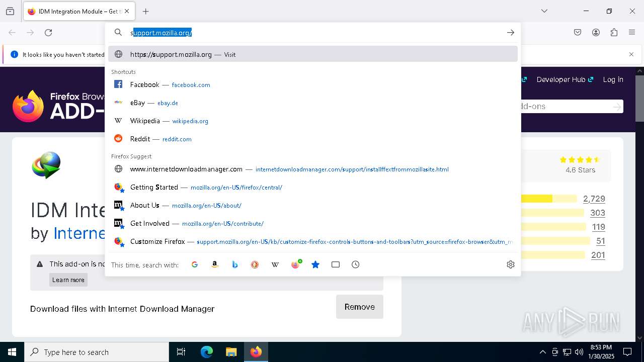Click the address bar URL text
This screenshot has height=362, width=644.
point(162,33)
